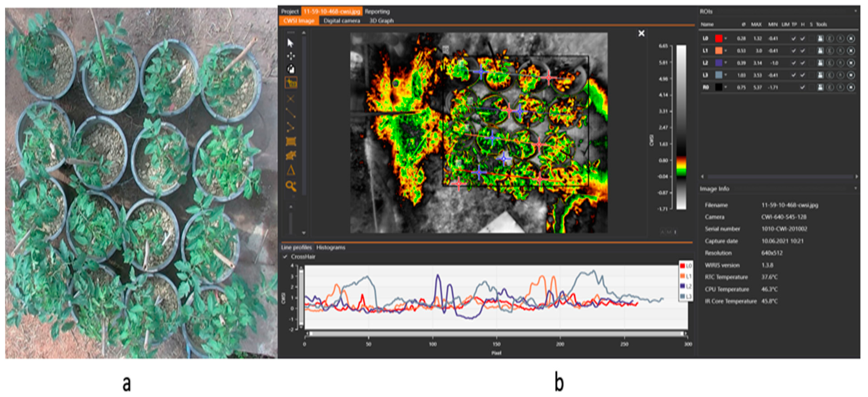868x397 pixels.
Task: Click the orange L1 color swatch
Action: point(718,51)
